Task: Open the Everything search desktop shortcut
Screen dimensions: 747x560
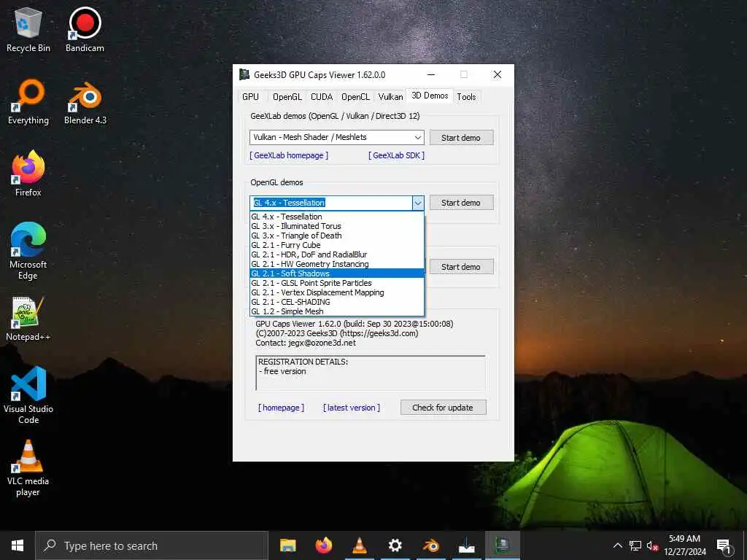Action: tap(28, 102)
